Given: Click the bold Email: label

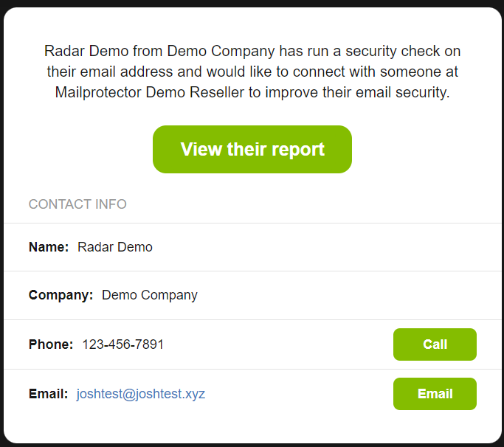Looking at the screenshot, I should click(48, 394).
